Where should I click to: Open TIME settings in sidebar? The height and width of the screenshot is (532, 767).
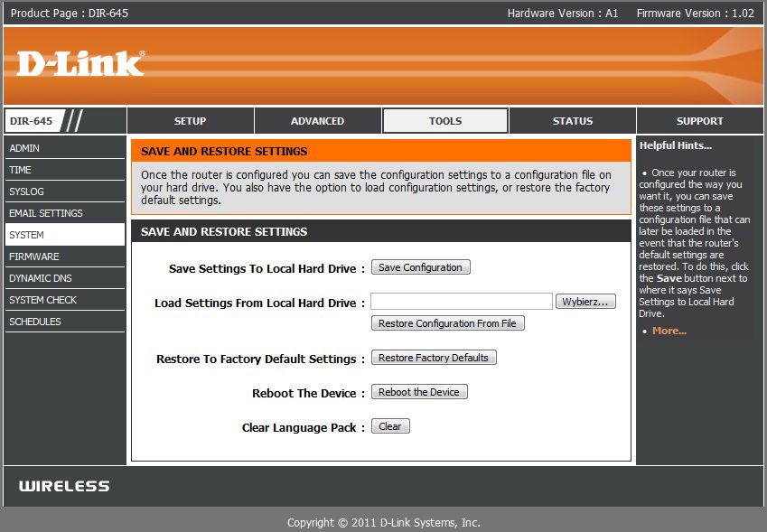pos(64,170)
